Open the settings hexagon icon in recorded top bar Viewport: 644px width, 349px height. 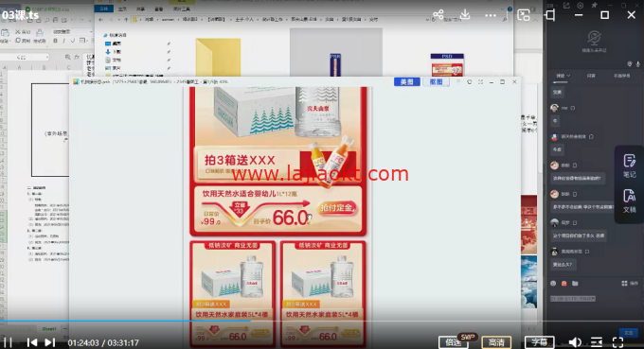[581, 6]
